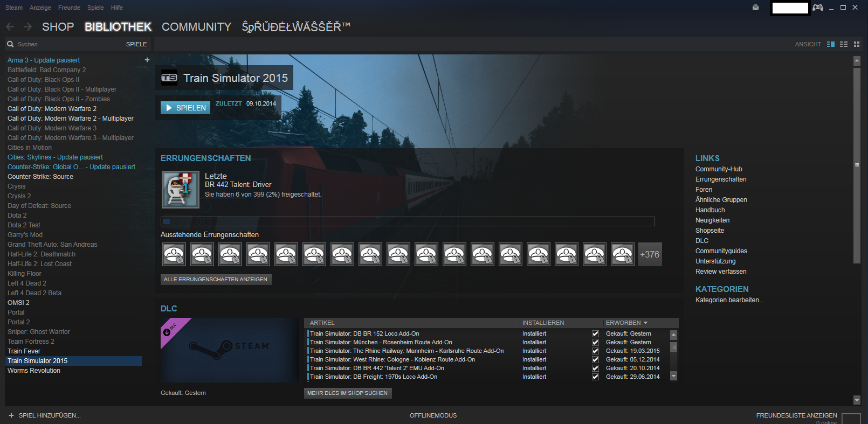Go forward with the right arrow
The image size is (868, 424).
pyautogui.click(x=28, y=26)
